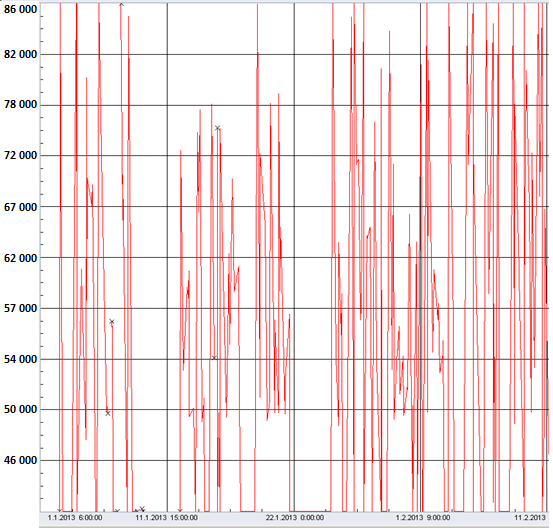This screenshot has height=530, width=553.
Task: Select the 11.1.2013 15:00:00 time label
Action: pyautogui.click(x=166, y=518)
